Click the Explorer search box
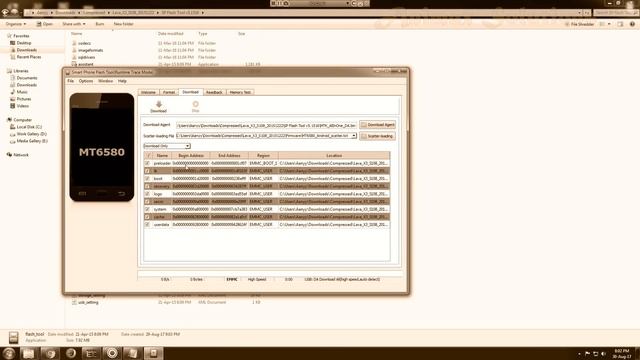The width and height of the screenshot is (640, 360). tap(616, 13)
